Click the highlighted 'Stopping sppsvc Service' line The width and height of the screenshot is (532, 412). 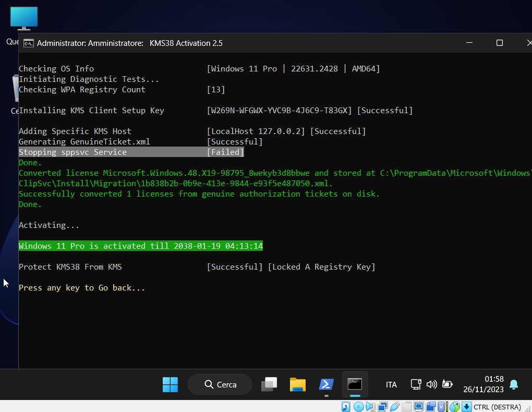point(131,152)
